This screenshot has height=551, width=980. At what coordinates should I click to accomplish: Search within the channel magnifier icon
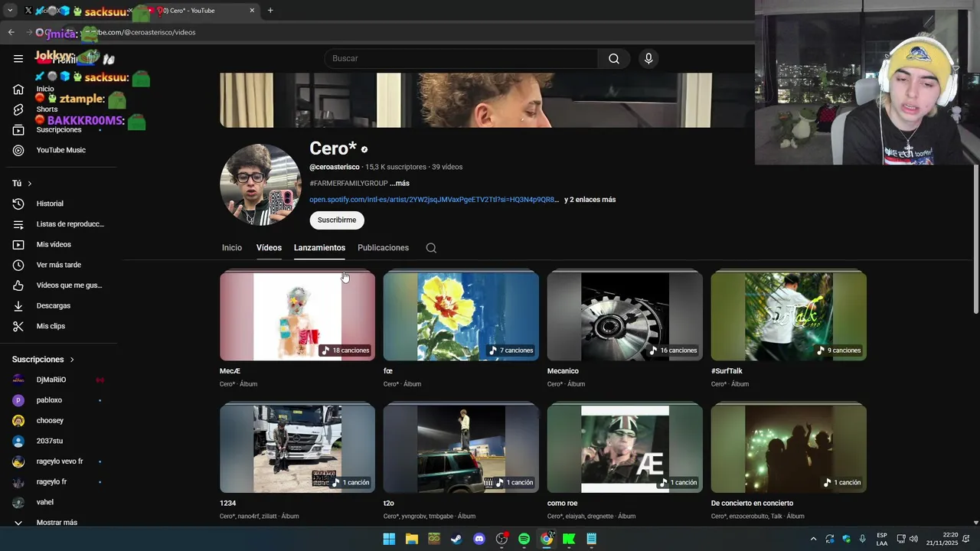point(431,248)
